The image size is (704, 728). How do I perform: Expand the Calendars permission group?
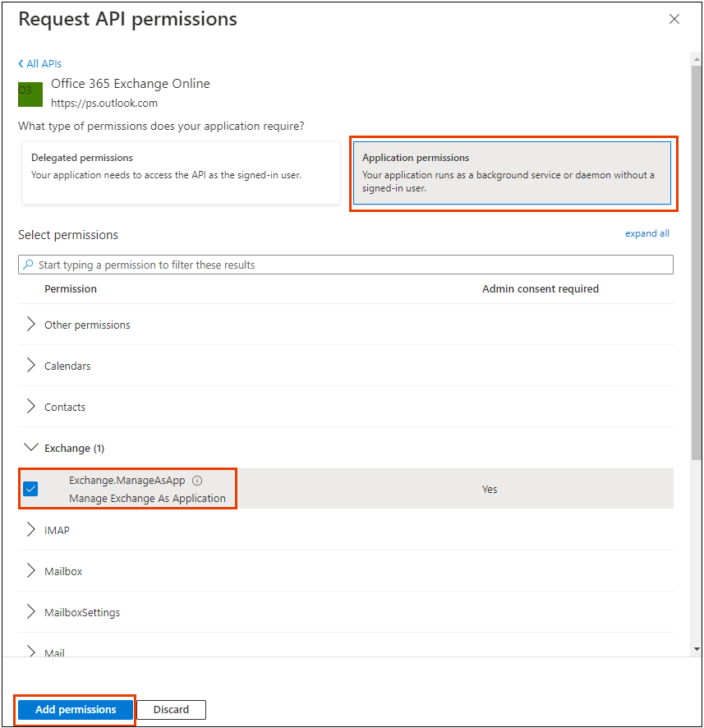[30, 366]
